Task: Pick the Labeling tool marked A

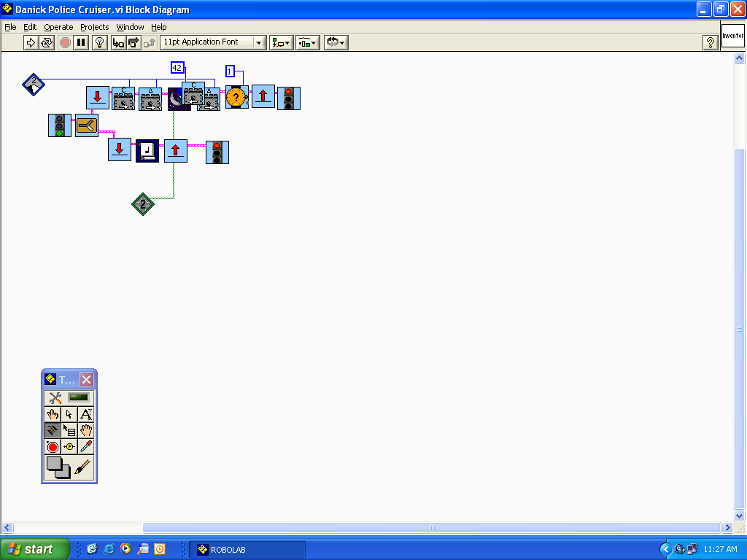Action: pos(85,413)
